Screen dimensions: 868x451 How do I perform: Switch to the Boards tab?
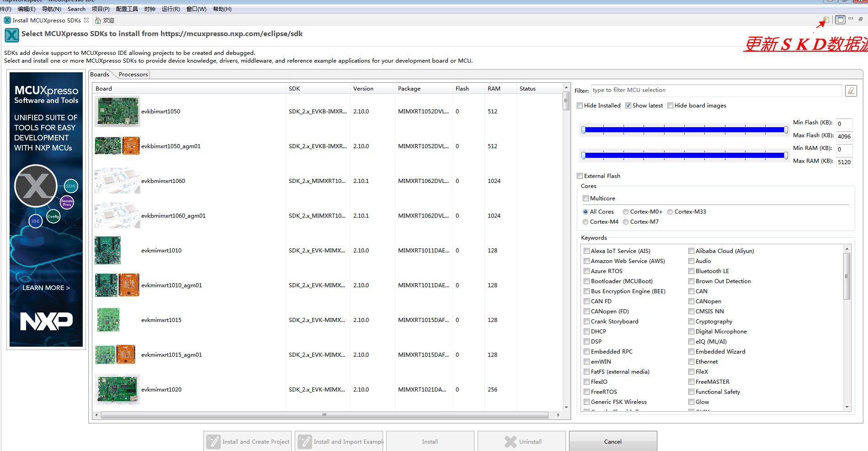pyautogui.click(x=100, y=75)
